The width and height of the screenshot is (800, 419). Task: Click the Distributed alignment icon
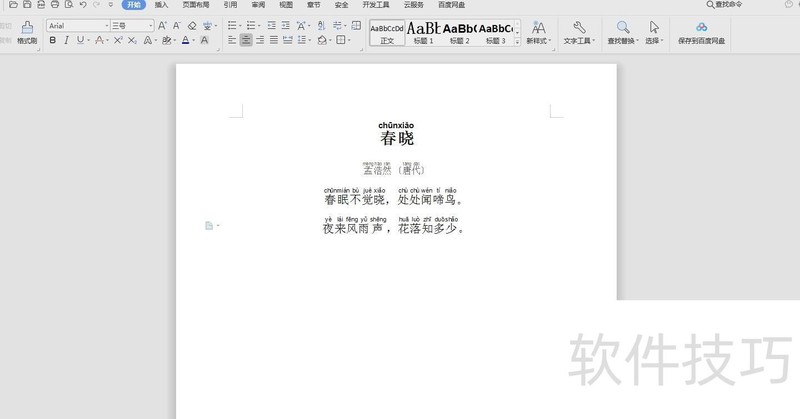[x=288, y=40]
